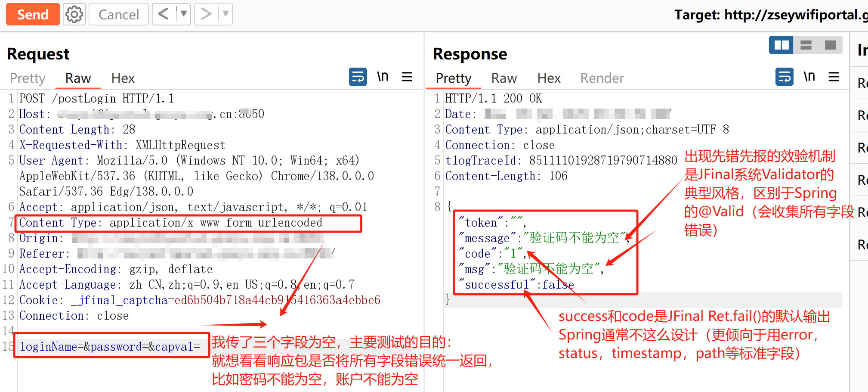Viewport: 868px width, 392px height.
Task: Toggle word wrap icon in Response panel
Action: point(785,77)
